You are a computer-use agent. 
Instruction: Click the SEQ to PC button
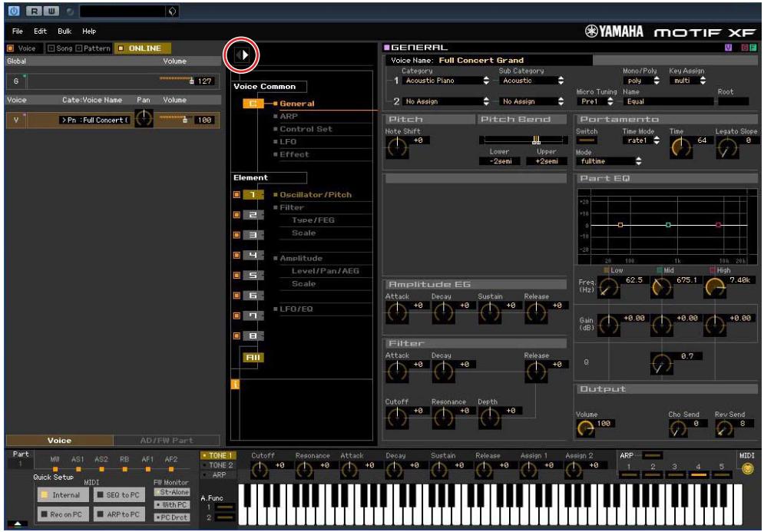[x=119, y=495]
